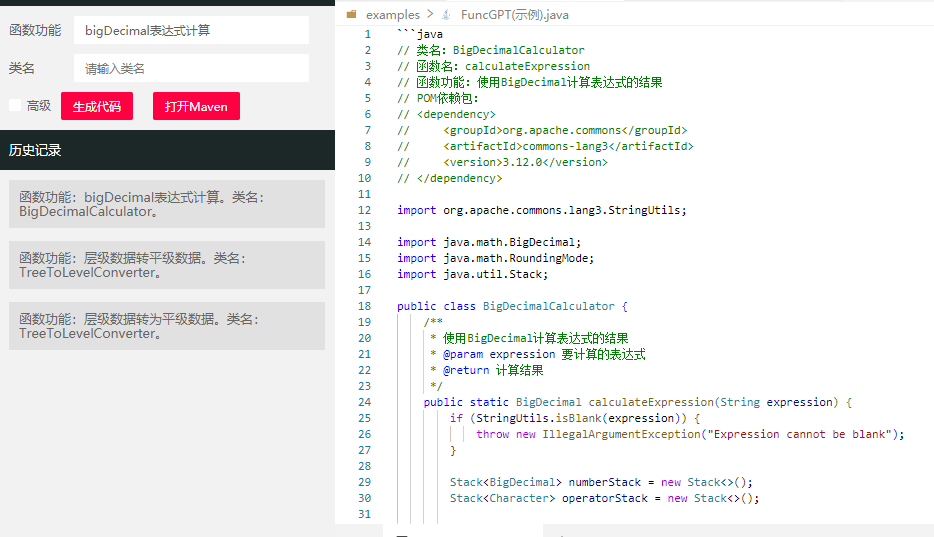Click the ```java line

tap(420, 34)
